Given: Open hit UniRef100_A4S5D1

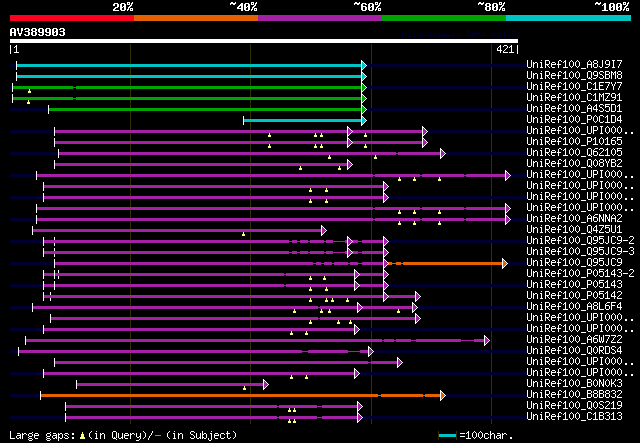Looking at the screenshot, I should coord(574,108).
